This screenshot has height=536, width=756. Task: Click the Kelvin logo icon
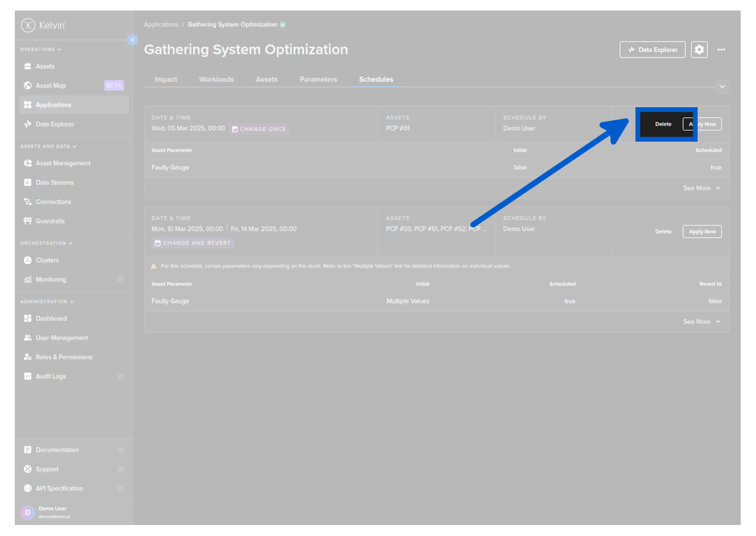point(28,25)
